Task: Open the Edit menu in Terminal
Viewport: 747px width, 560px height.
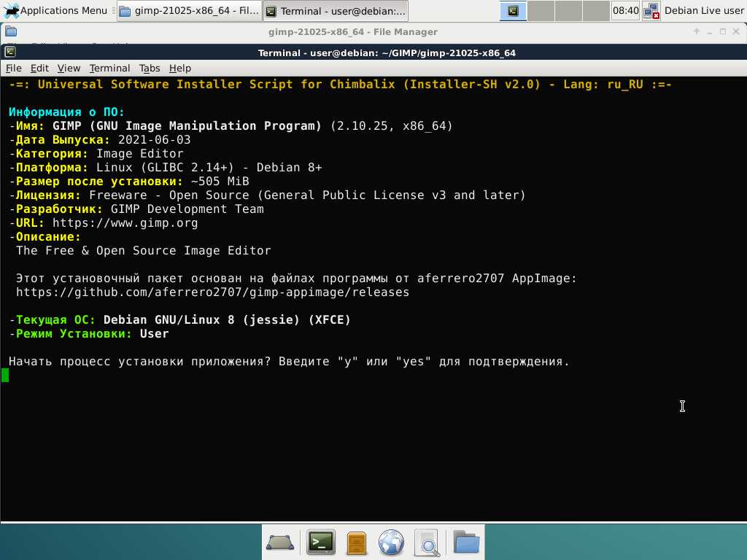Action: pos(39,68)
